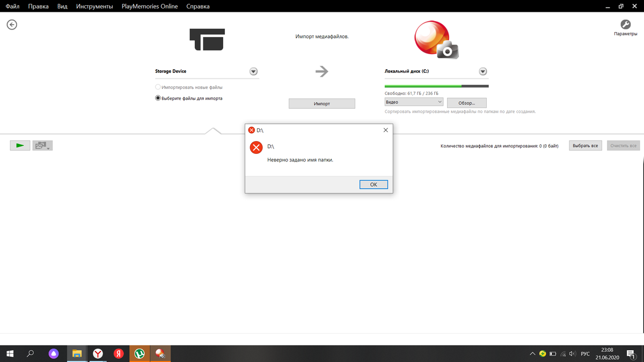Open Yandex Browser in the taskbar
This screenshot has width=644, height=362.
point(98,353)
